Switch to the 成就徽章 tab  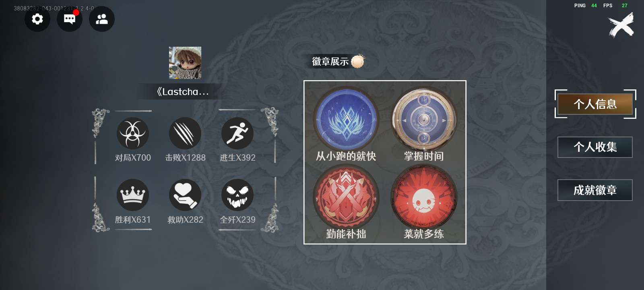(595, 190)
